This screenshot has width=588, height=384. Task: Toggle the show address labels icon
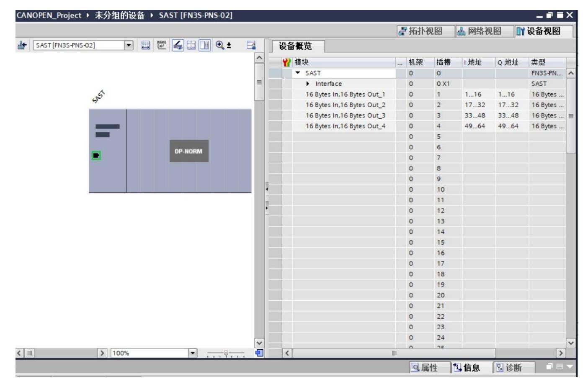click(178, 45)
